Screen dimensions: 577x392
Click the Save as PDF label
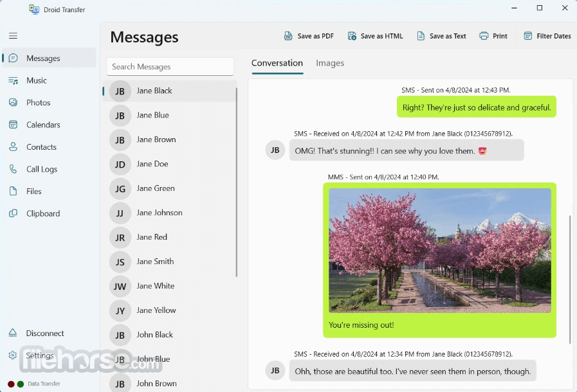316,36
